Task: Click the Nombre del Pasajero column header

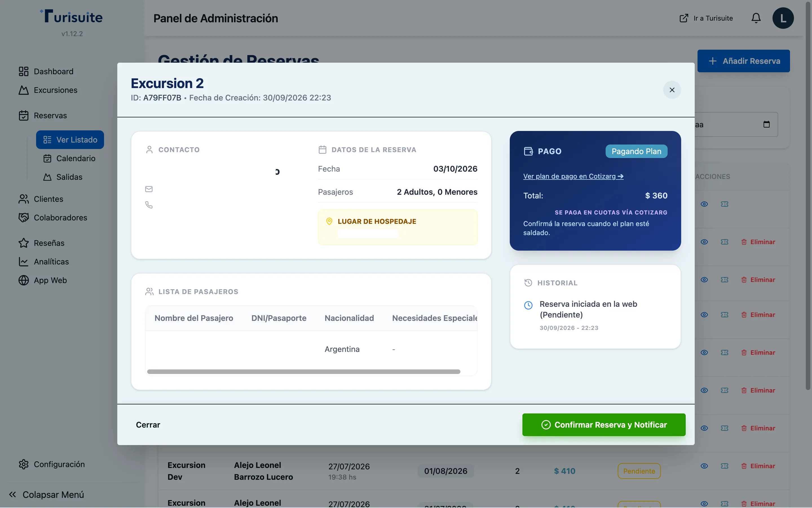Action: [x=194, y=318]
